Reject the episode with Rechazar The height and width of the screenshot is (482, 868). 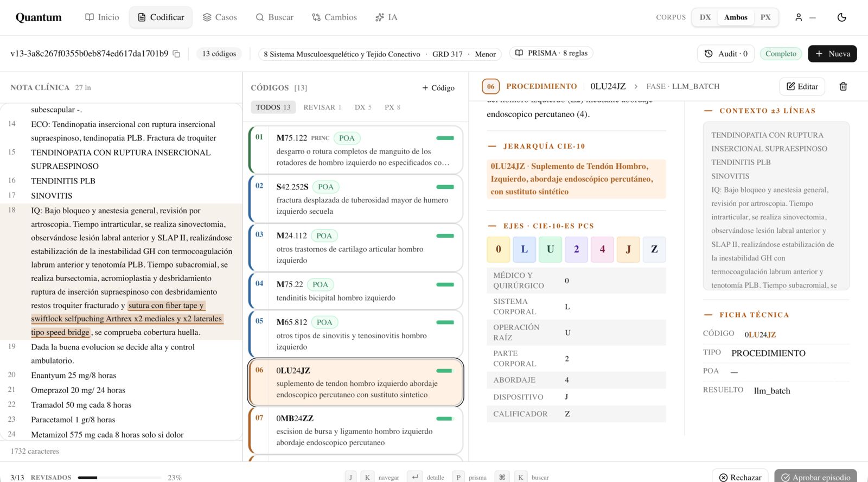pos(740,477)
